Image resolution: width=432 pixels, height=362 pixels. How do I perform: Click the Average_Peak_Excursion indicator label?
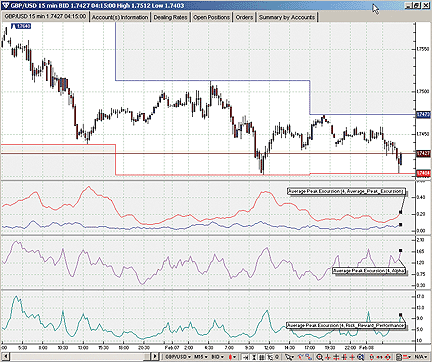tap(346, 191)
